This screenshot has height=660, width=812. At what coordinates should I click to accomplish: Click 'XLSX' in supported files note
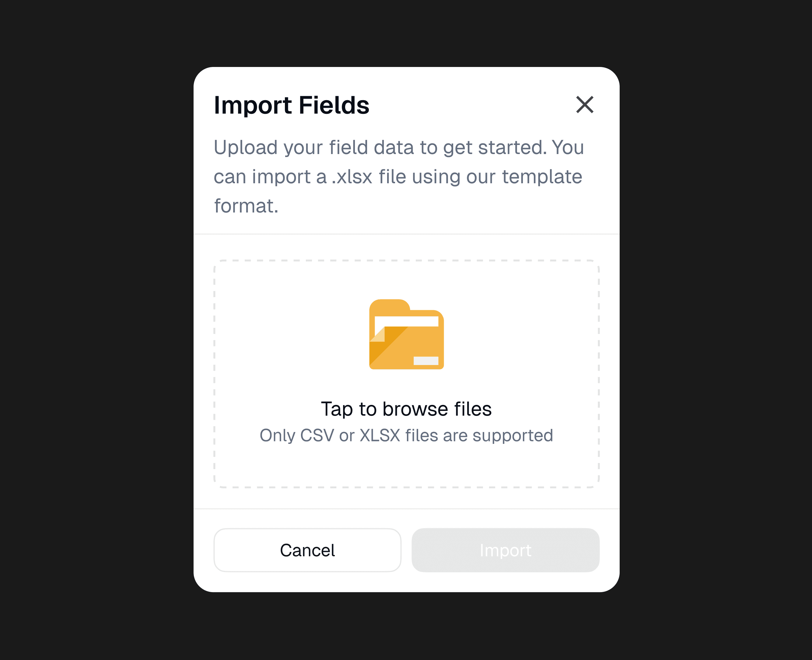tap(380, 435)
